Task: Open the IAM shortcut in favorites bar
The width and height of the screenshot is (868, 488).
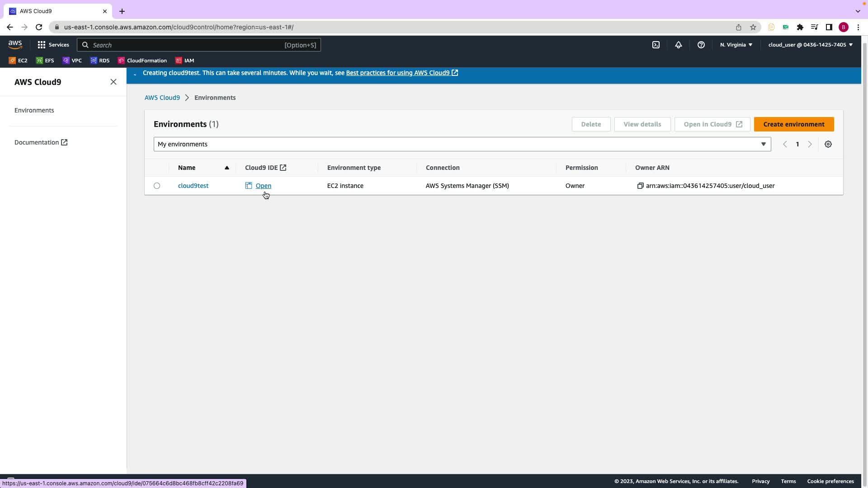Action: (185, 61)
